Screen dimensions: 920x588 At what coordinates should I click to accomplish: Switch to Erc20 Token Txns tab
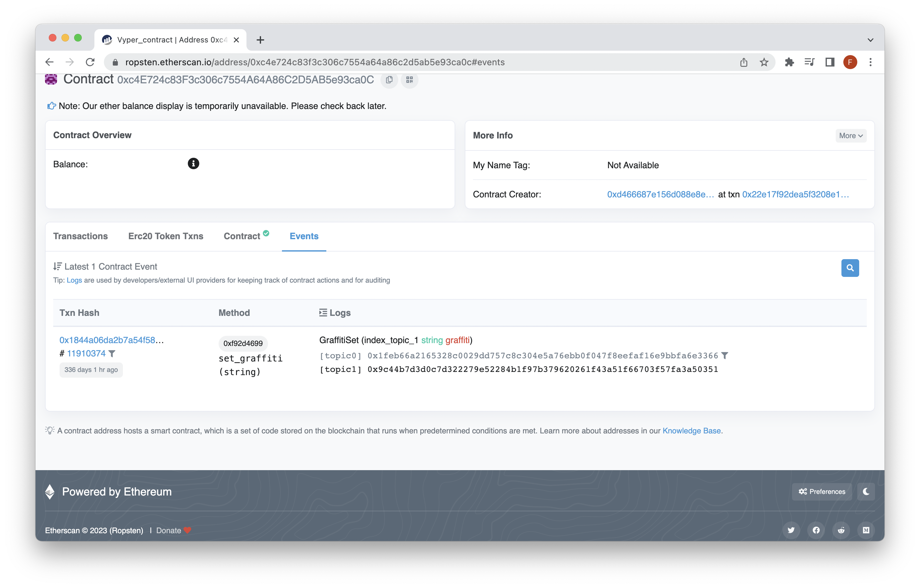tap(166, 236)
